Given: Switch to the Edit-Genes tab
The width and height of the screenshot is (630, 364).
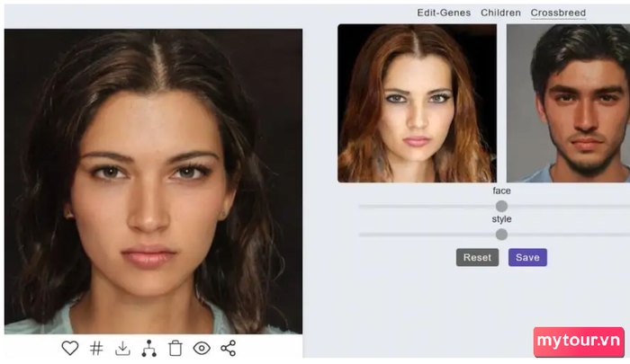Looking at the screenshot, I should pyautogui.click(x=444, y=13).
